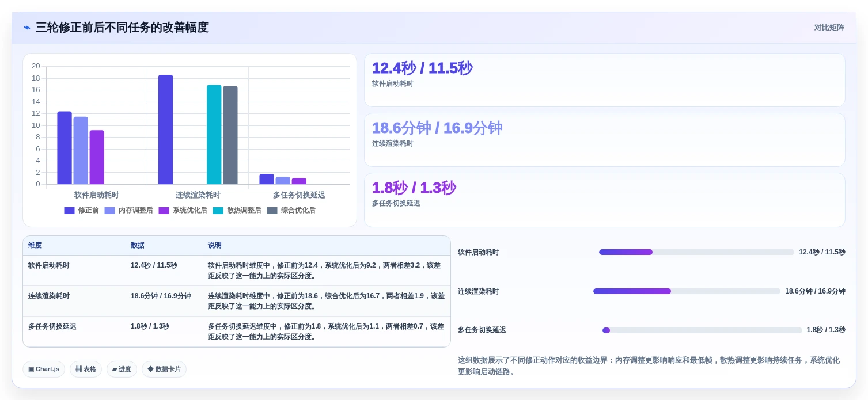Click the 修正前 bar for 软件启动耗时
This screenshot has height=400, width=868.
(x=65, y=148)
